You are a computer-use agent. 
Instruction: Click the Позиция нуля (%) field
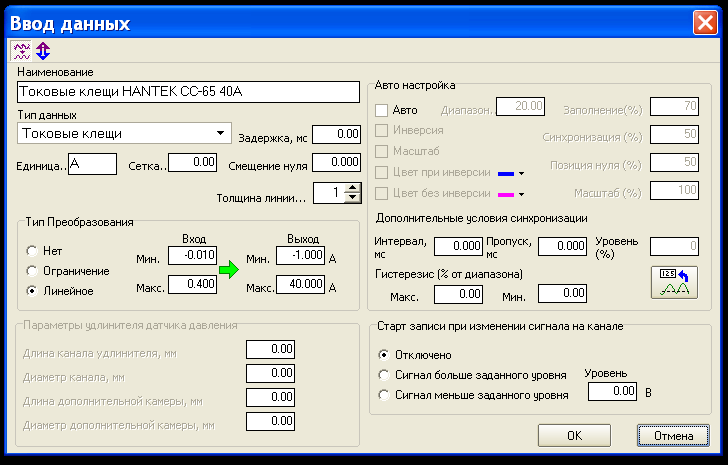[x=674, y=162]
